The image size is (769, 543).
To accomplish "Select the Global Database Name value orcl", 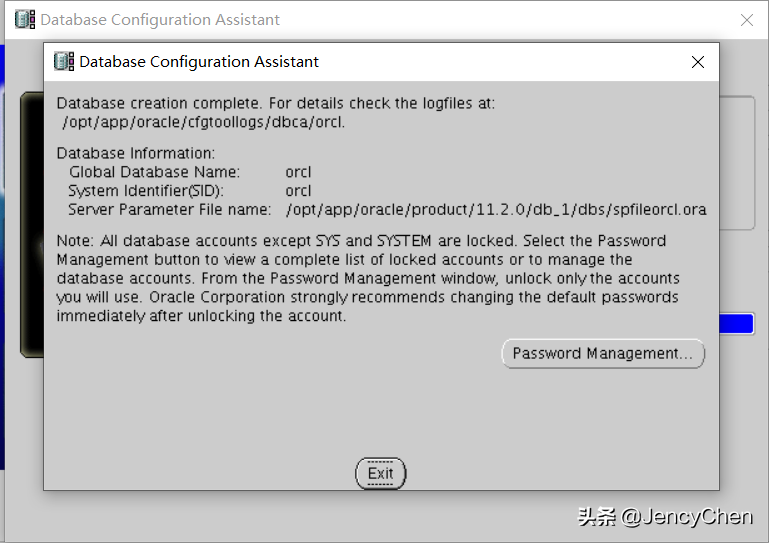I will [x=298, y=172].
